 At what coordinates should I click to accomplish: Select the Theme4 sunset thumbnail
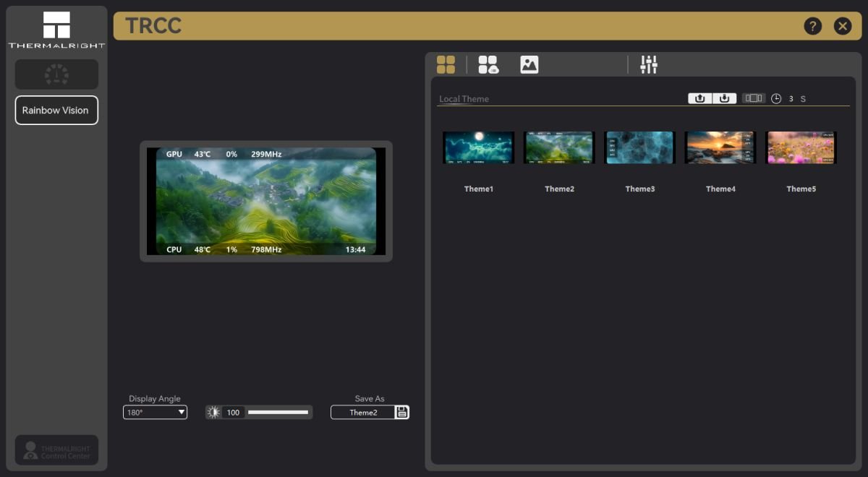tap(720, 147)
